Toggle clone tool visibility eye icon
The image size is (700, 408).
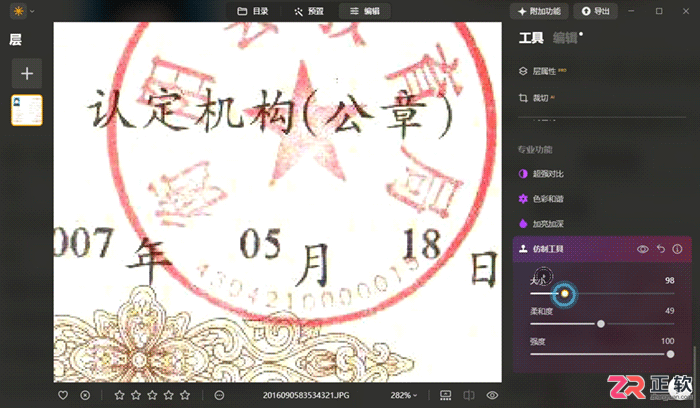click(x=642, y=249)
